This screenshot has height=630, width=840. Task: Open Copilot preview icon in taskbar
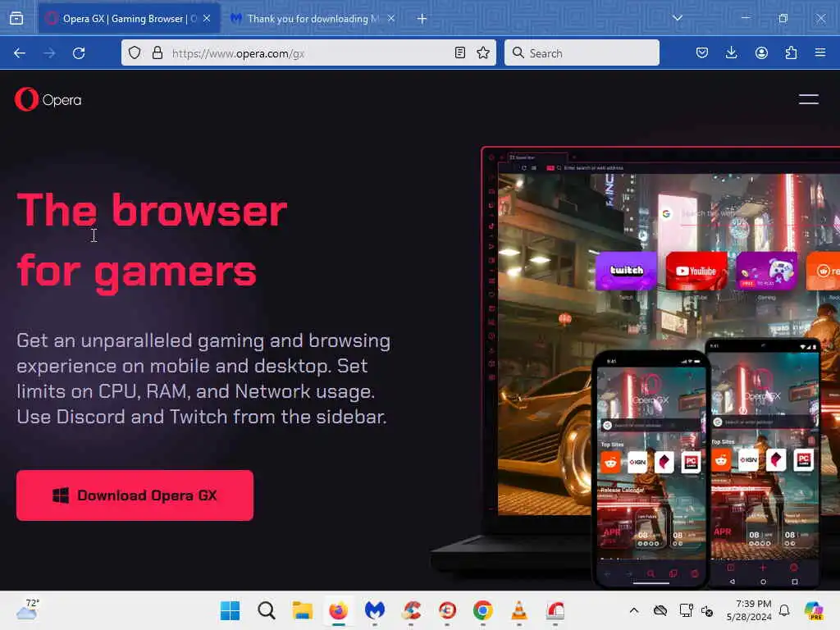coord(814,610)
